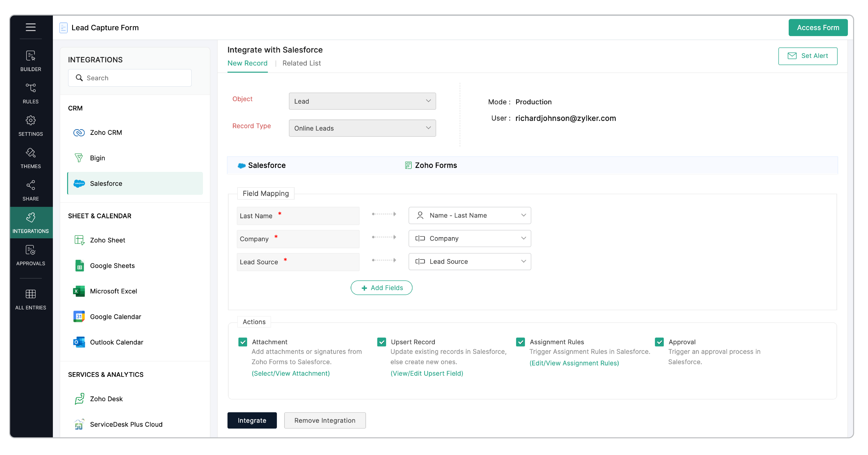Open the Object dropdown showing Lead

click(362, 101)
